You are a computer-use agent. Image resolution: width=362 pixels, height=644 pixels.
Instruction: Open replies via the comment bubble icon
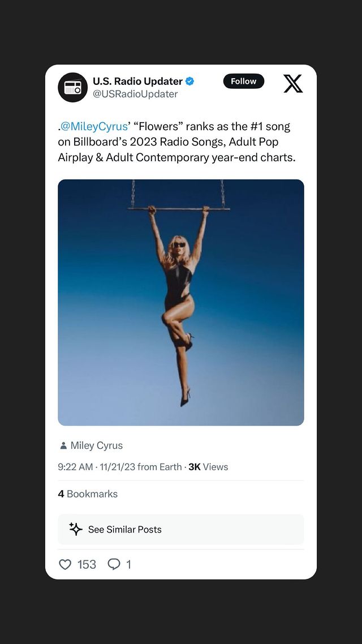pyautogui.click(x=114, y=564)
